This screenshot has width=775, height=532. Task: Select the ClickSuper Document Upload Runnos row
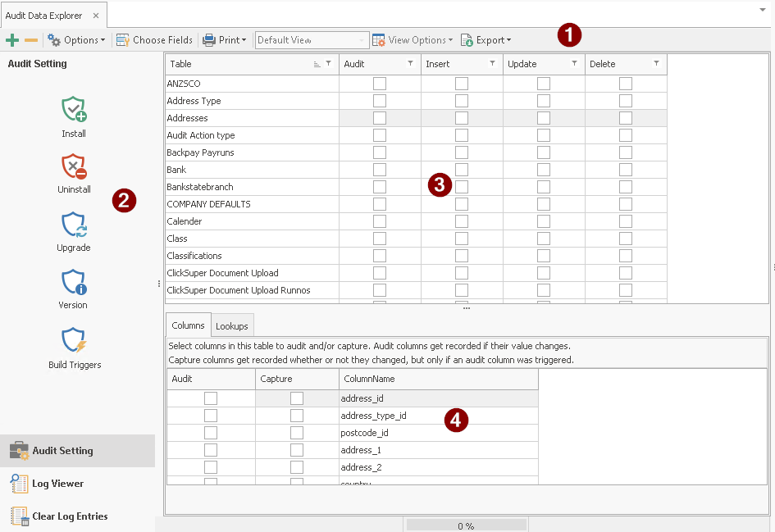252,290
